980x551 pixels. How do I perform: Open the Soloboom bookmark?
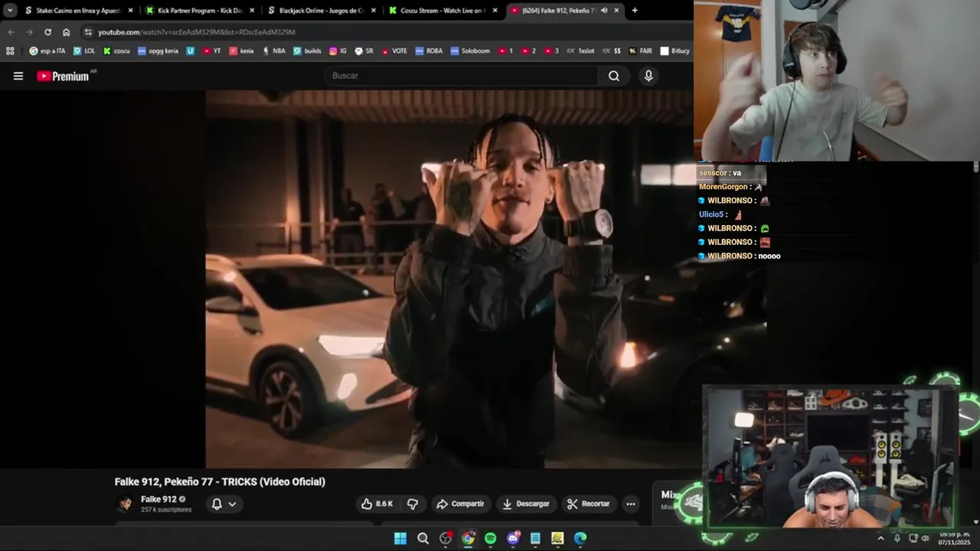pos(470,51)
